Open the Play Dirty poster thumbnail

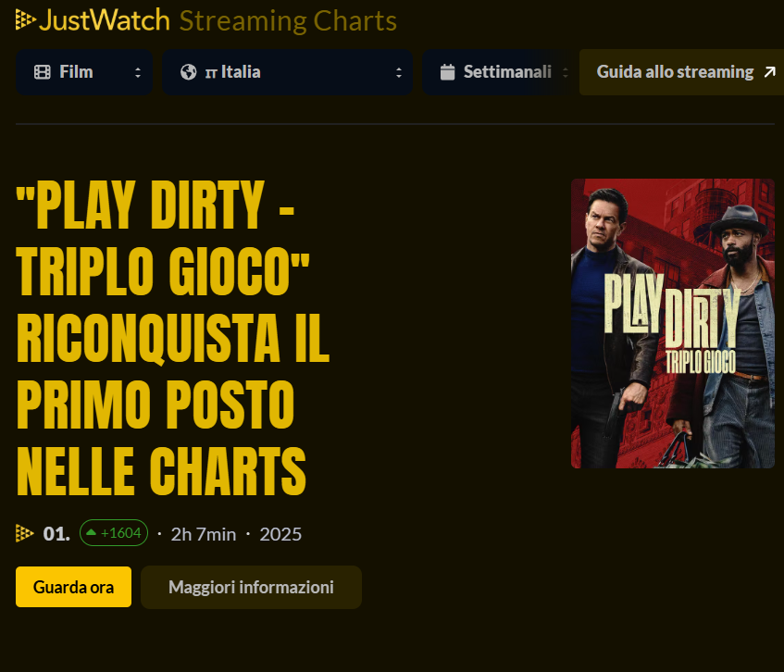click(x=673, y=323)
